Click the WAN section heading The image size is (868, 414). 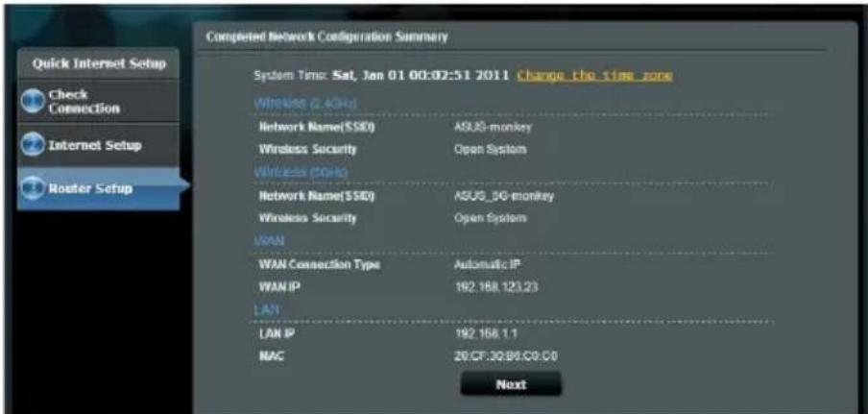tap(269, 241)
